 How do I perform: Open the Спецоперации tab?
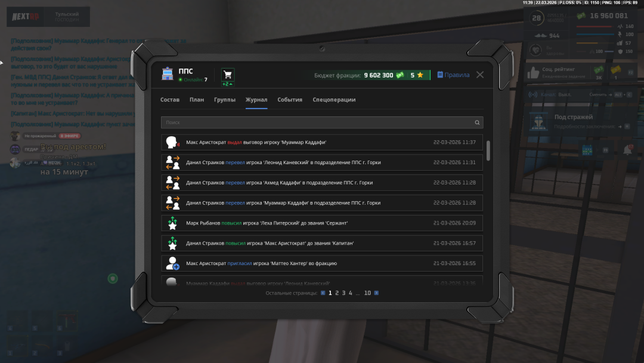click(x=334, y=100)
